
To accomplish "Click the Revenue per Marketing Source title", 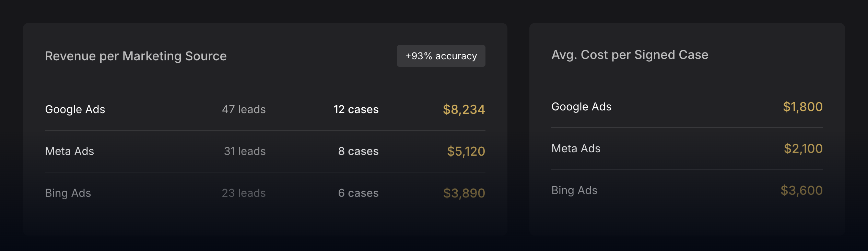I will tap(136, 56).
